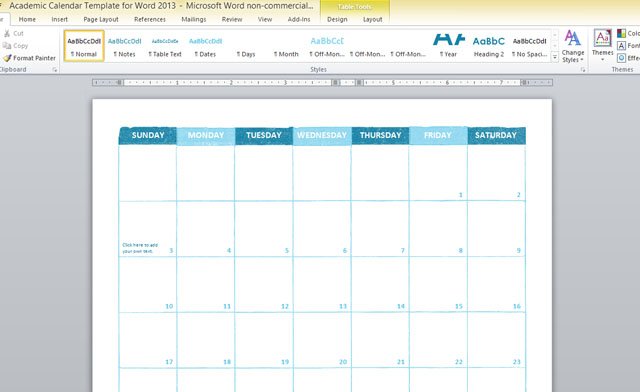Click the Cut scissors icon
The width and height of the screenshot is (640, 392).
(x=7, y=33)
